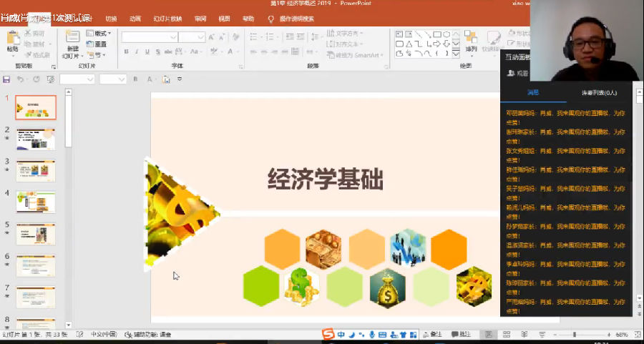Toggle Italic formatting in ribbon

[x=137, y=51]
